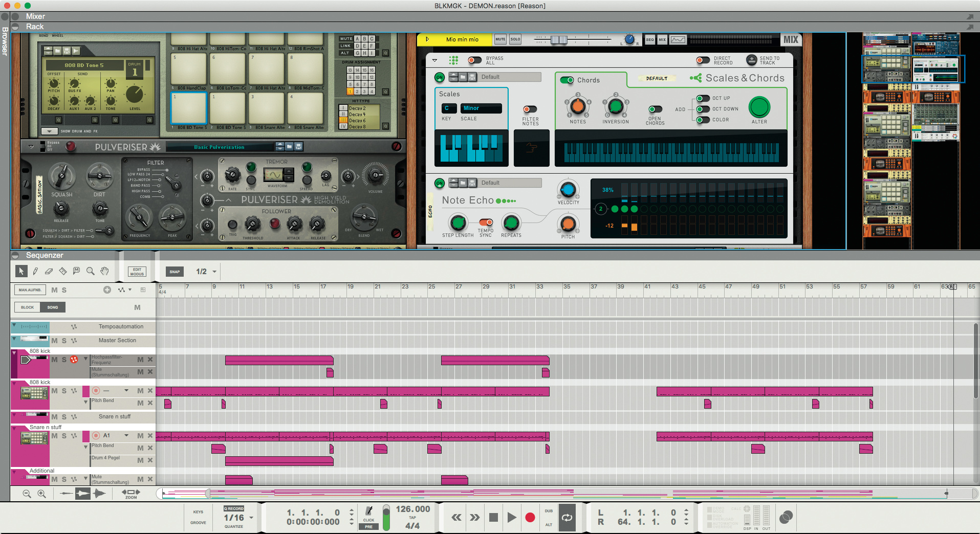This screenshot has height=534, width=980.
Task: Switch to Block view
Action: click(28, 307)
